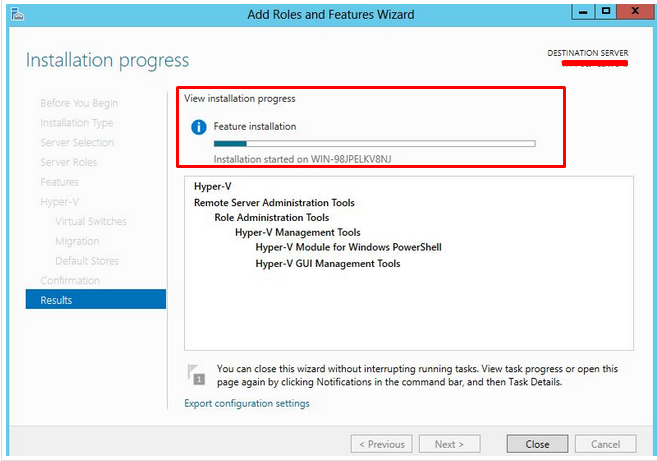The width and height of the screenshot is (657, 461).
Task: Select Hyper-V step in sidebar
Action: point(59,202)
